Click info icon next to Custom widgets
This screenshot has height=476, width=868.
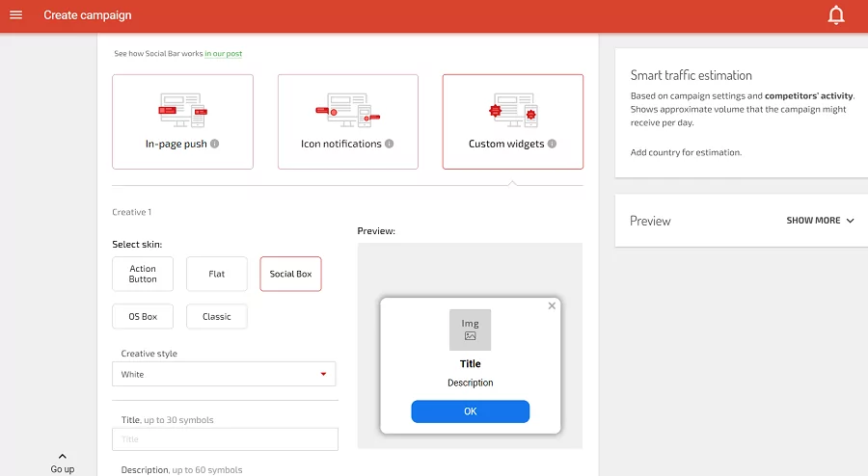click(553, 144)
